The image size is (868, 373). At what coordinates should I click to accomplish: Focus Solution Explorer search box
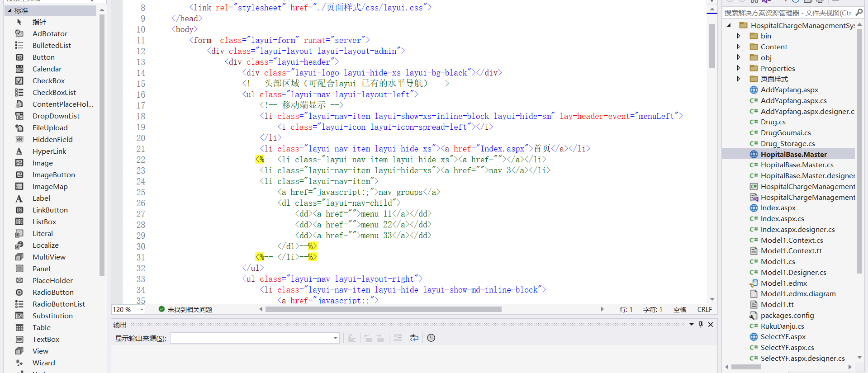[x=788, y=13]
